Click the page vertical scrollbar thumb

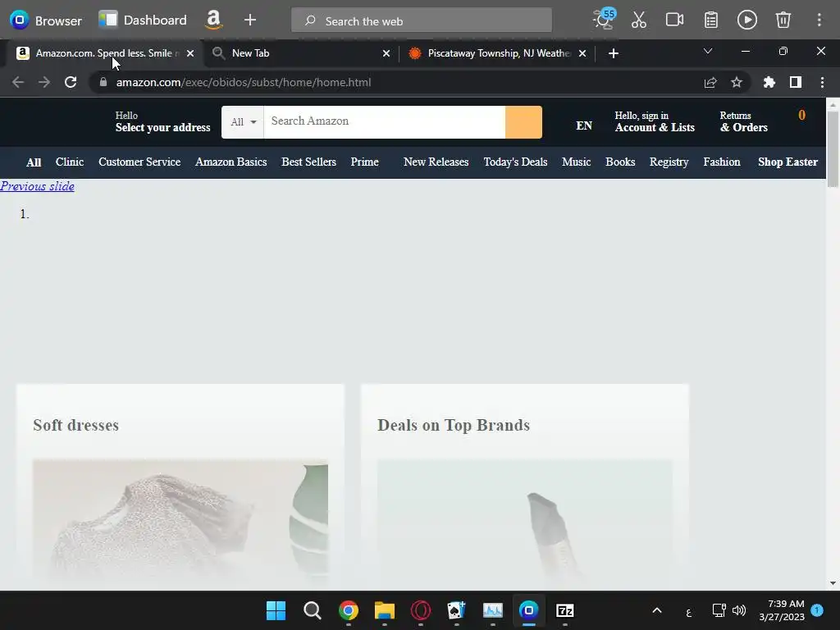(833, 149)
